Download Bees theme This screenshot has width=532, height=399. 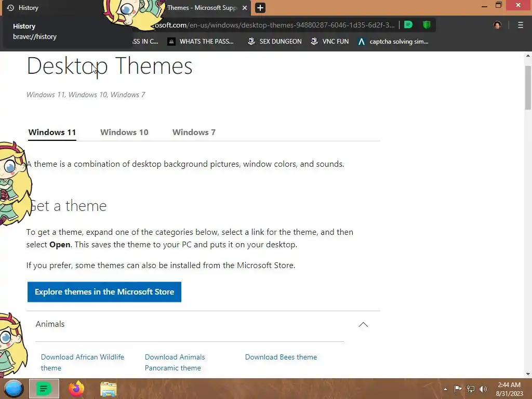tap(281, 357)
